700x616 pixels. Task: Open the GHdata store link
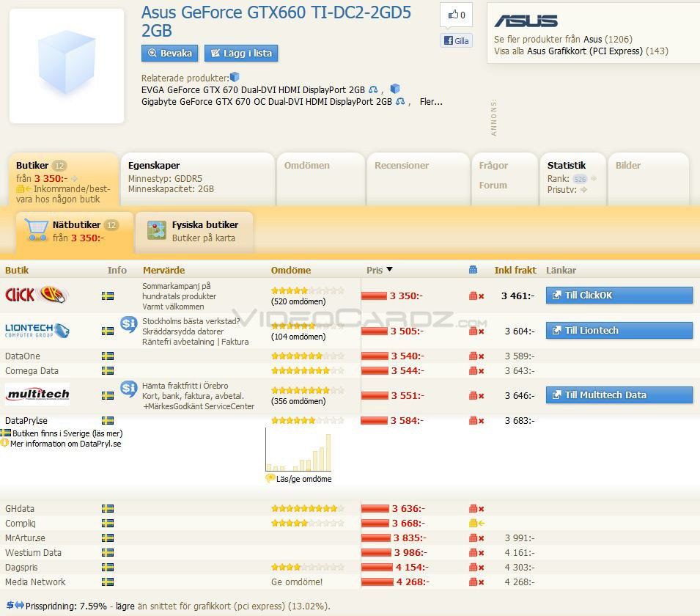(x=20, y=508)
